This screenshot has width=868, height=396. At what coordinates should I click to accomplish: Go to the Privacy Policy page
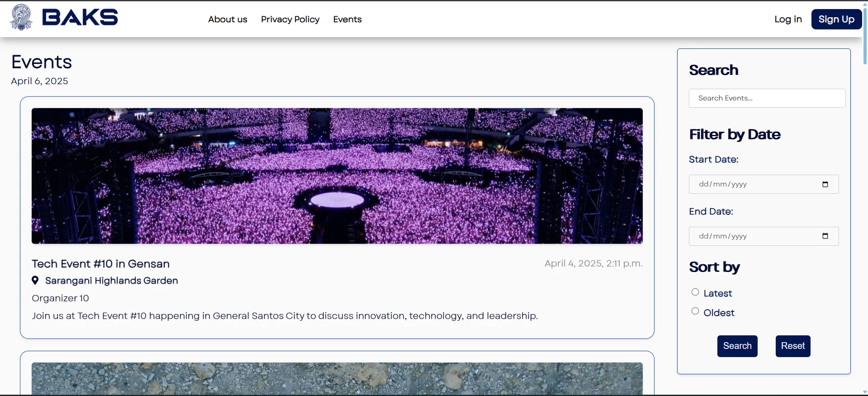290,19
